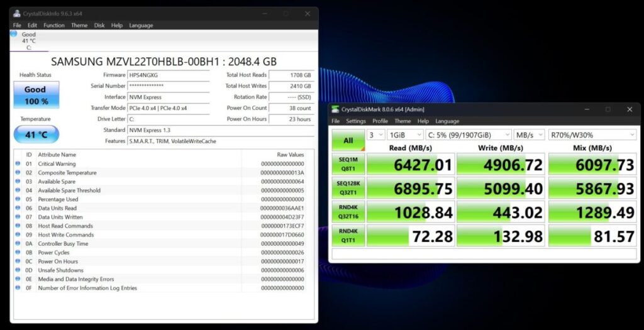Click status dot for Data Units Written row

tap(18, 217)
